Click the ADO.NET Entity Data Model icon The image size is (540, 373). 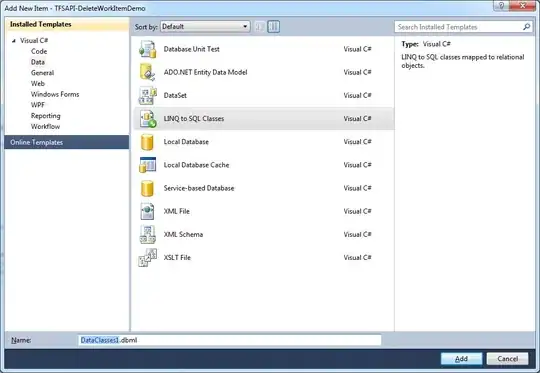tap(148, 72)
